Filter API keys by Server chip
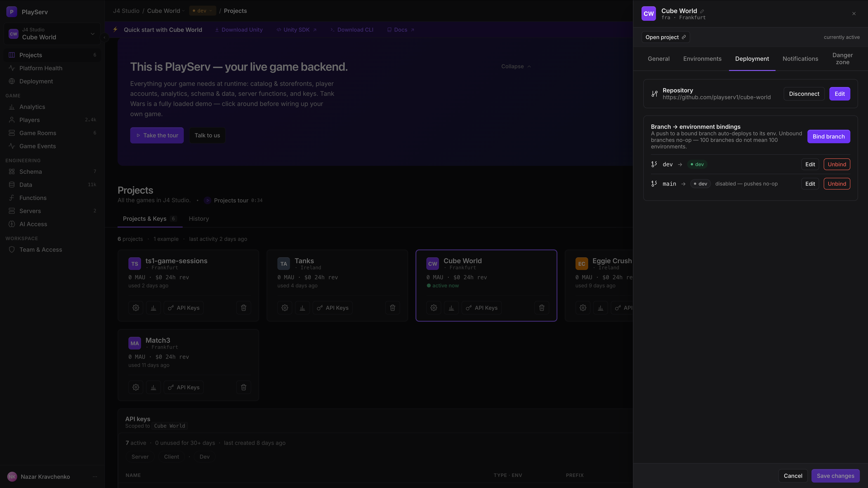868x488 pixels. coord(140,457)
